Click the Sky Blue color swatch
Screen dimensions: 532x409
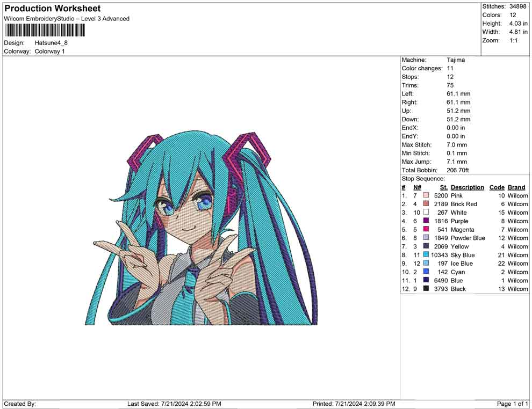pos(426,254)
